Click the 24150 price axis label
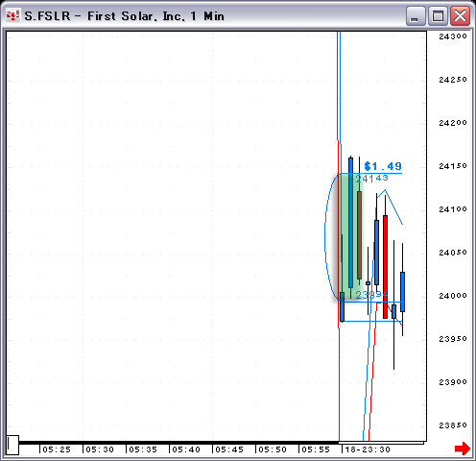 click(453, 166)
